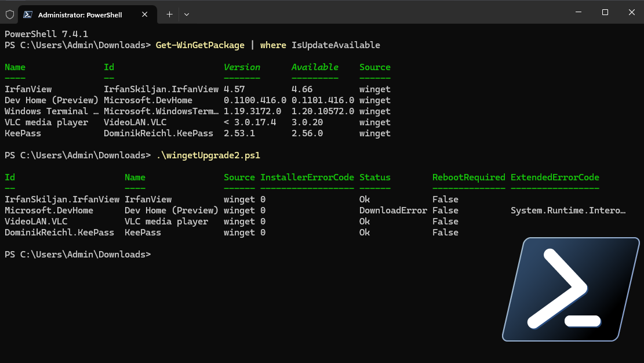Click the last empty prompt line
This screenshot has width=644, height=363.
pyautogui.click(x=78, y=255)
